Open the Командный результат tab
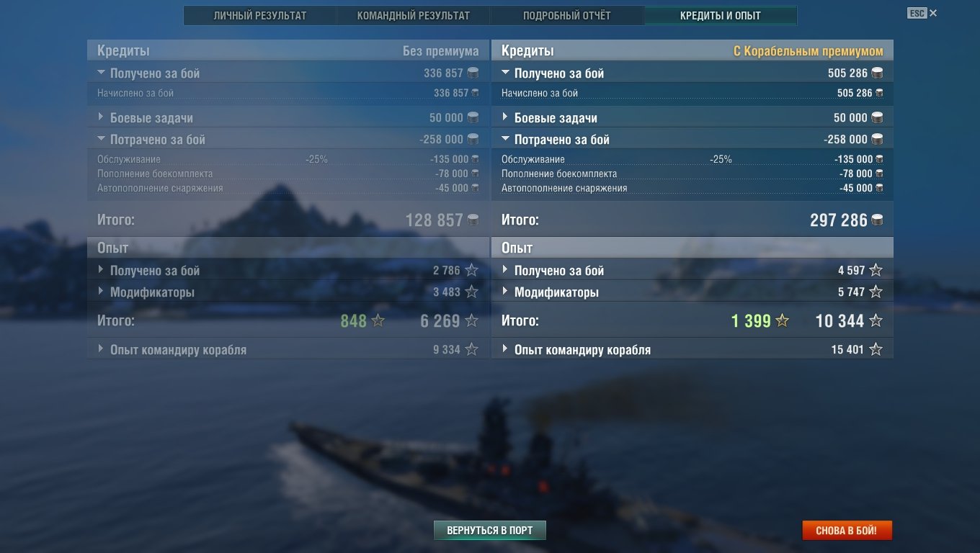 tap(413, 16)
